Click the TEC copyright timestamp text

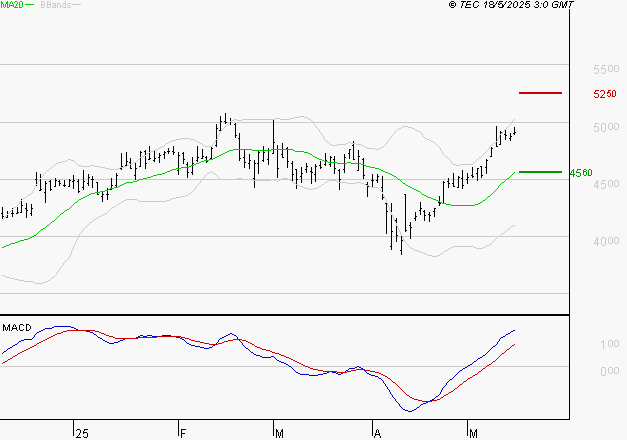[511, 5]
